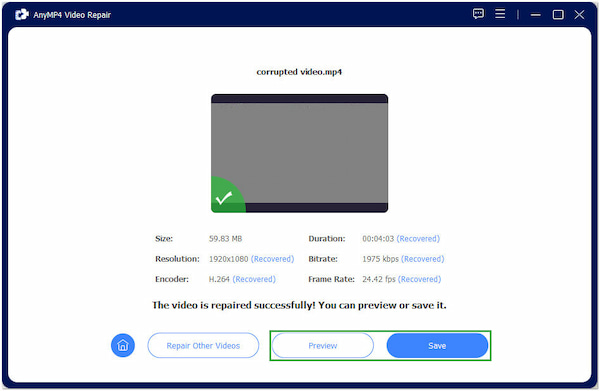Click the Size label
The width and height of the screenshot is (600, 391).
[164, 239]
